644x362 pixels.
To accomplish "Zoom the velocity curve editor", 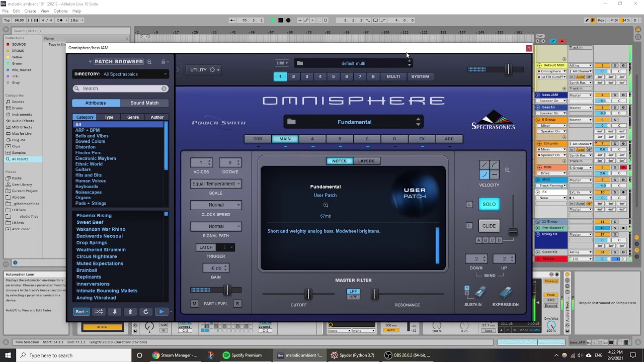I will pyautogui.click(x=507, y=170).
